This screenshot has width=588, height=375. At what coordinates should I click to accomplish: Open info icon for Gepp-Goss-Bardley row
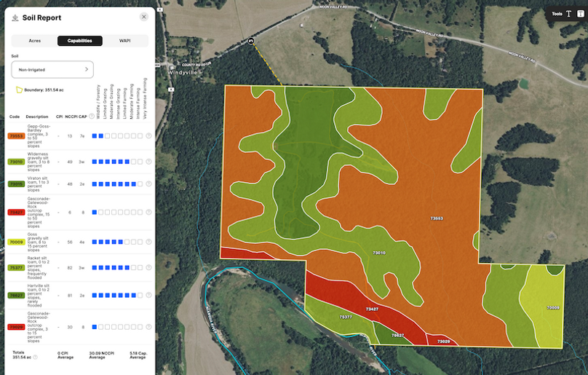[x=149, y=135]
